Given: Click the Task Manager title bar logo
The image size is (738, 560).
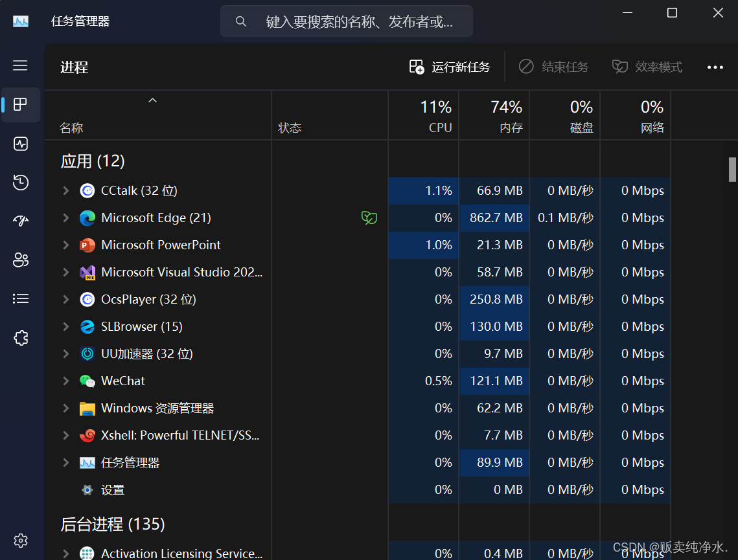Looking at the screenshot, I should point(21,21).
